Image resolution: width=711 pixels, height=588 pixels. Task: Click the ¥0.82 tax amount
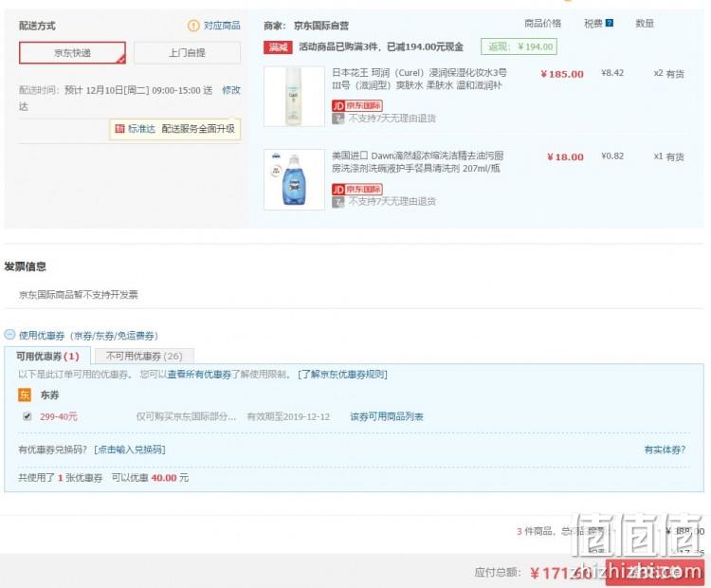612,156
